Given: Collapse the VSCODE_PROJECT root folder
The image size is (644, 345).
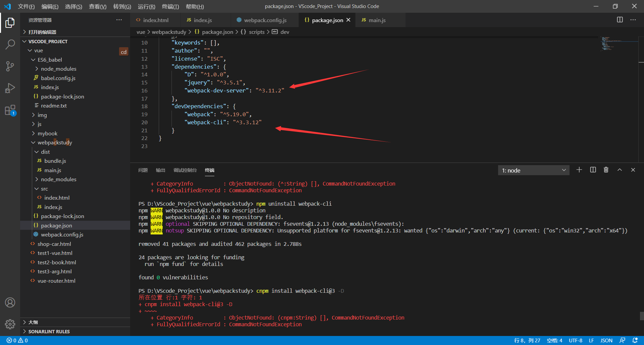Looking at the screenshot, I should tap(75, 42).
